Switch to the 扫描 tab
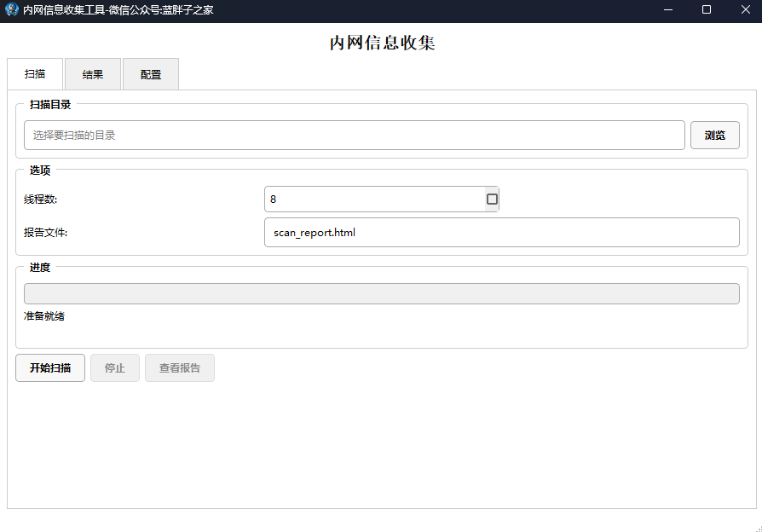762x532 pixels. tap(34, 74)
